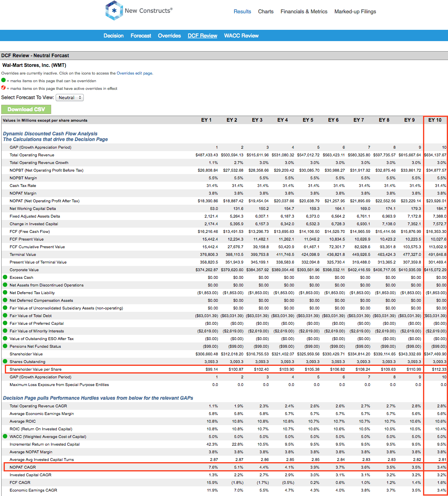Switch to the Forecast tab
The width and height of the screenshot is (448, 496).
point(141,35)
